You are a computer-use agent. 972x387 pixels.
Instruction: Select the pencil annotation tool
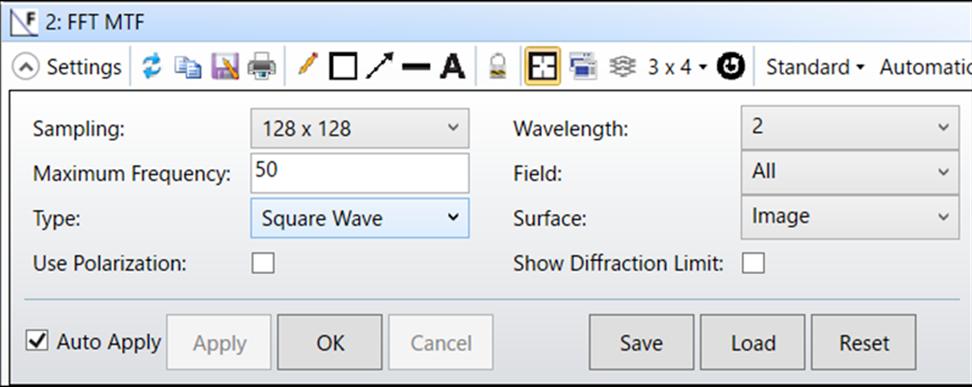tap(307, 65)
